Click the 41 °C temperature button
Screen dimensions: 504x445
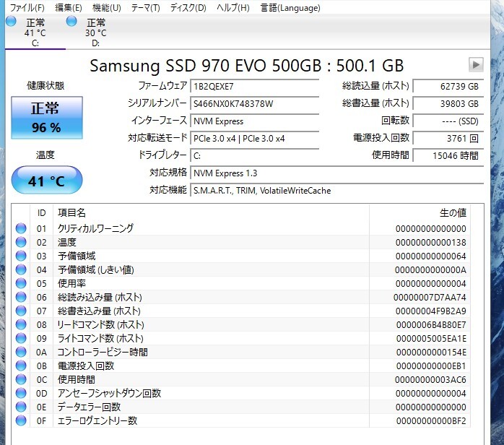point(46,181)
